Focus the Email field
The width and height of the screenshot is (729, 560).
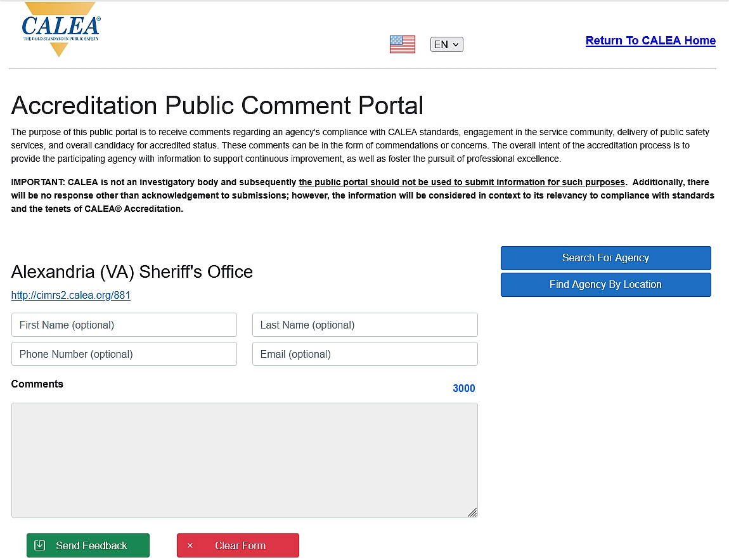point(365,354)
